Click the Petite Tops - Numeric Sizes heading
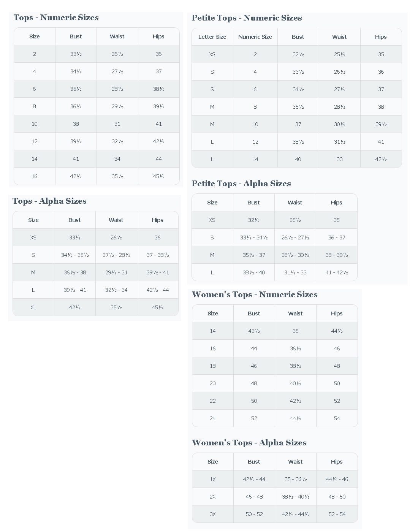This screenshot has width=418, height=532. (x=247, y=18)
